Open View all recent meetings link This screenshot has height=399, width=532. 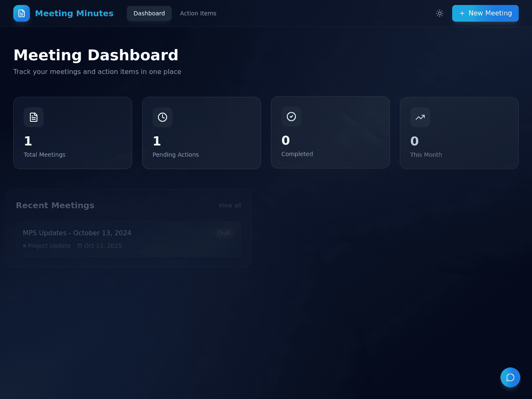click(230, 205)
